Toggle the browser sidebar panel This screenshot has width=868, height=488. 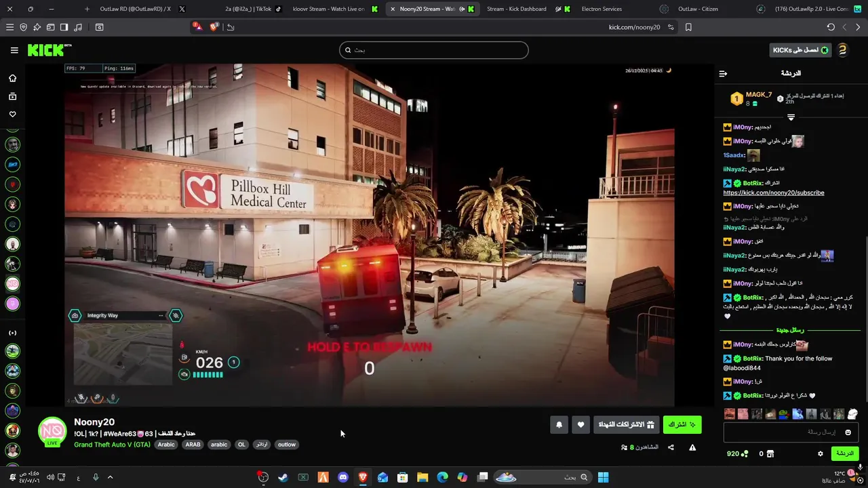click(x=64, y=27)
